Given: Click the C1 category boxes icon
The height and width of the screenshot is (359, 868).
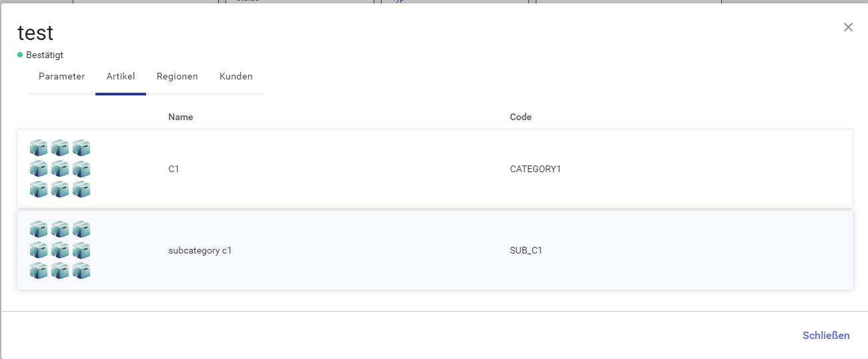Looking at the screenshot, I should 60,169.
